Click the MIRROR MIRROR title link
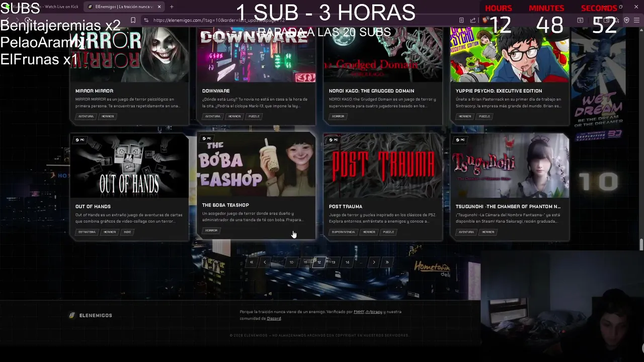Viewport: 644px width, 362px height. click(x=94, y=91)
